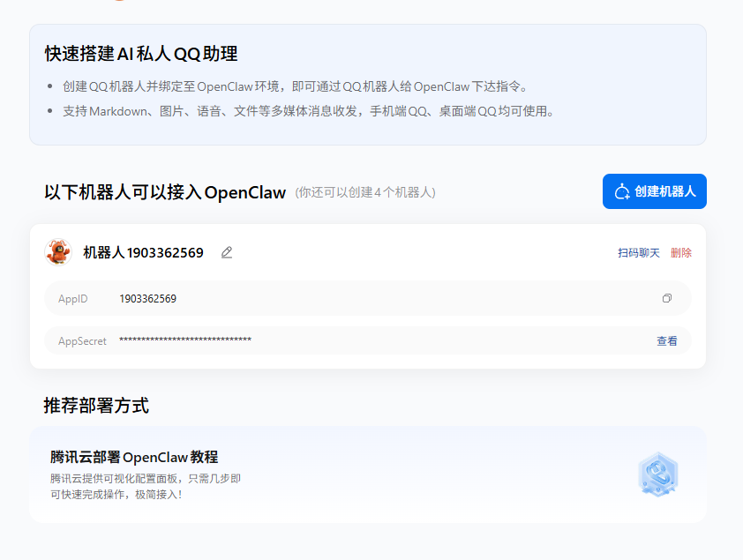The height and width of the screenshot is (560, 743).
Task: Click robot title 机器人 1903362569
Action: (x=143, y=253)
